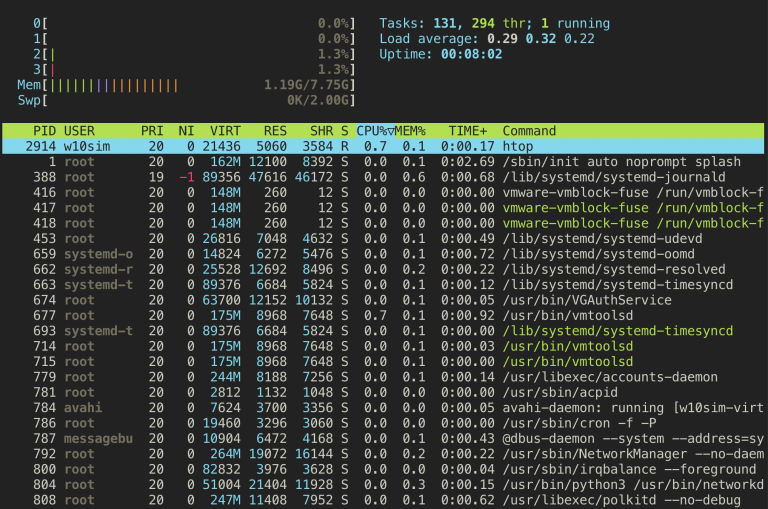Viewport: 768px width, 509px height.
Task: Select the NetworkManager process row
Action: 383,454
